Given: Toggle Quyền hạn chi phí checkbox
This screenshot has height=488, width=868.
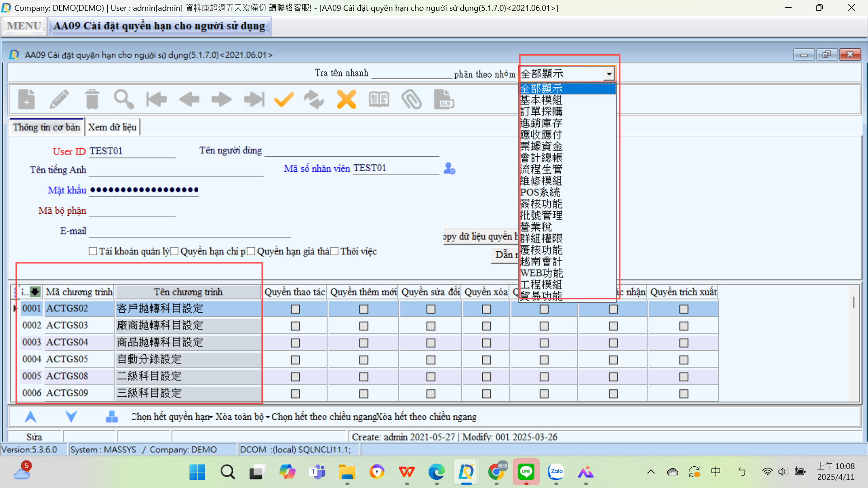Looking at the screenshot, I should pyautogui.click(x=175, y=251).
